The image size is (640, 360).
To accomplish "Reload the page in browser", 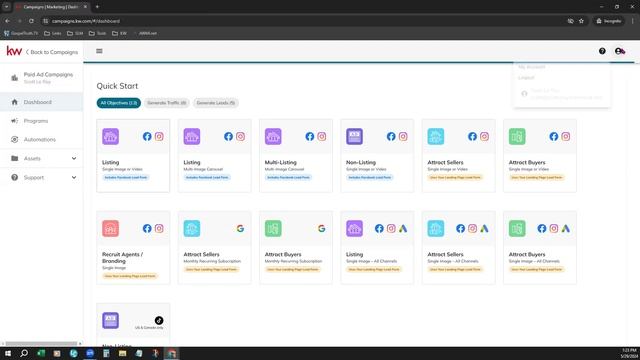I will click(x=31, y=21).
